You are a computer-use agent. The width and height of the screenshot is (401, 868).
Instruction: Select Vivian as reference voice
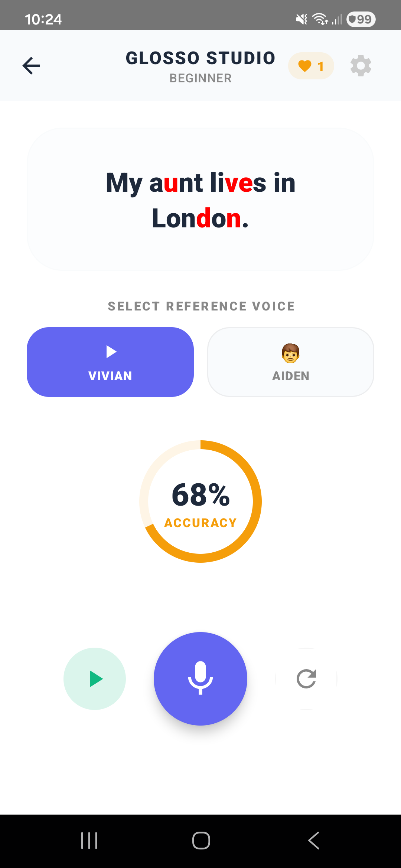coord(110,362)
